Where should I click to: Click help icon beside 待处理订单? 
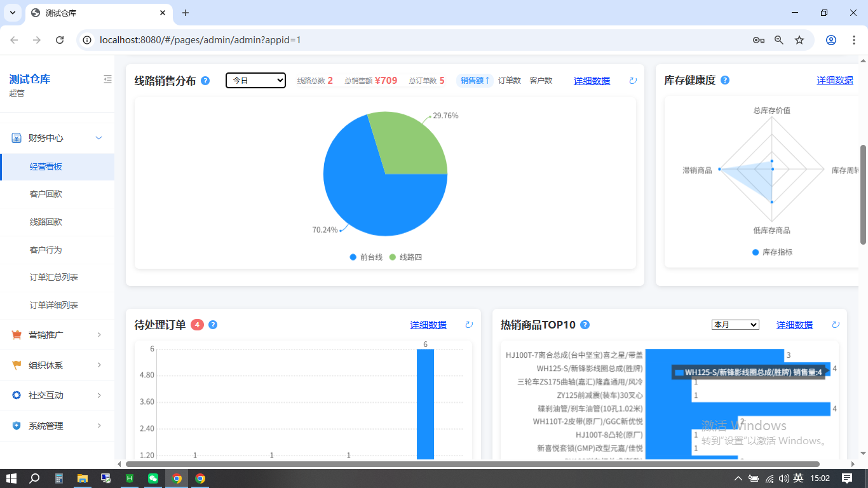tap(213, 325)
